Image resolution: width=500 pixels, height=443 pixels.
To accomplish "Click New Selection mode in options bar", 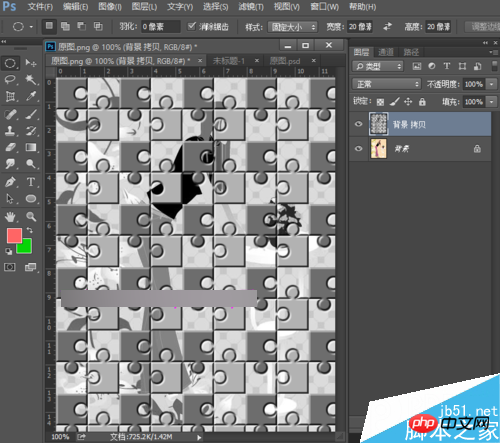I will click(49, 26).
